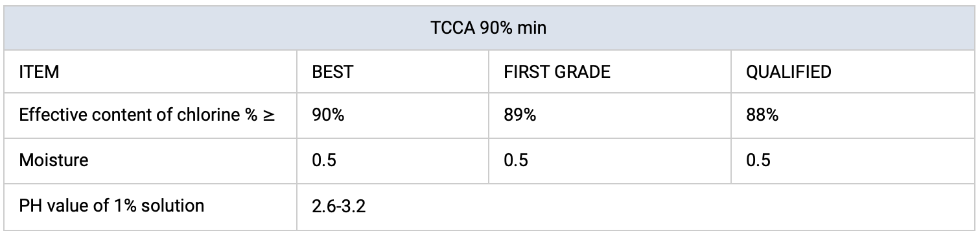The image size is (980, 235).
Task: Click the FIRST GRADE column header
Action: click(x=609, y=72)
